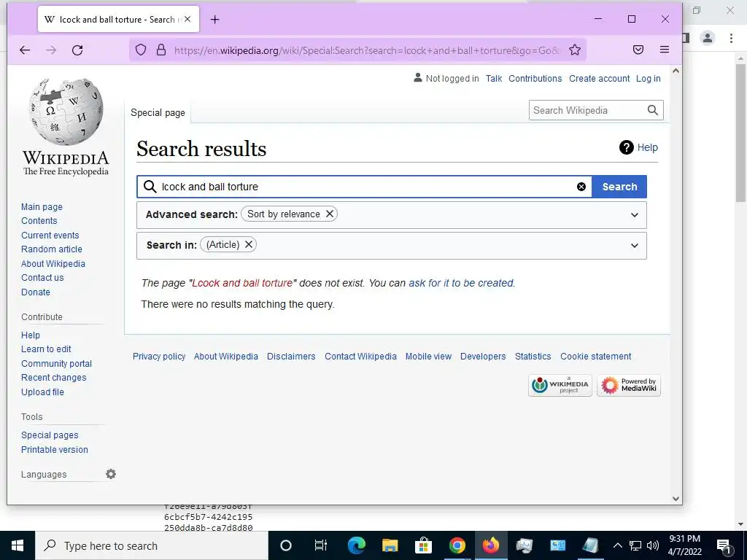Viewport: 747px width, 560px height.
Task: Click the Firefox page scroll-down arrow
Action: [x=676, y=499]
